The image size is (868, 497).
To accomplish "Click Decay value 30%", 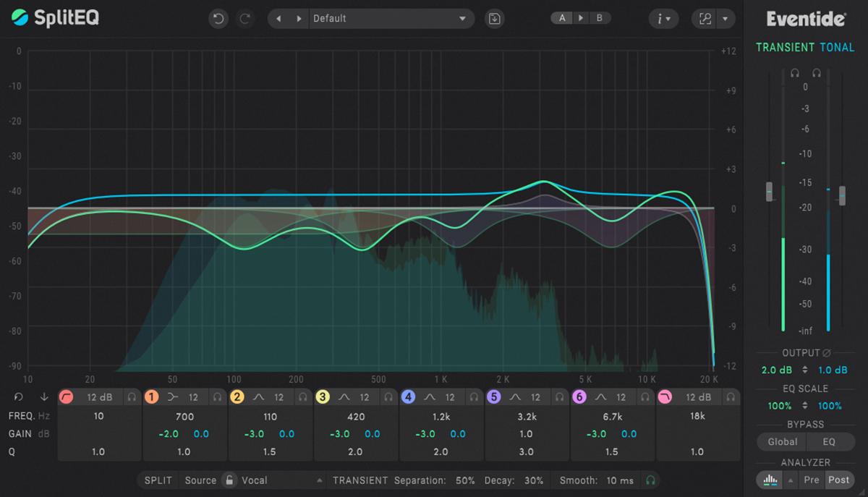I will 534,480.
